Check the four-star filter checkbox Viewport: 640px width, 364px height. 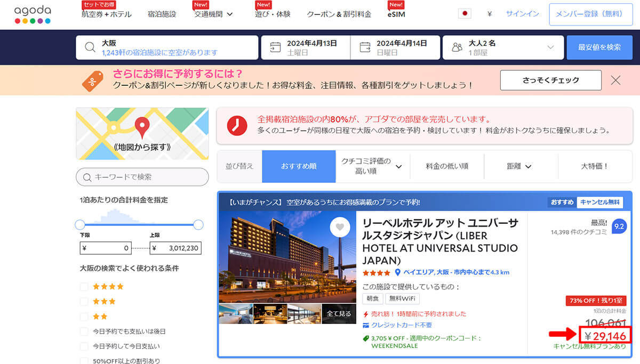(84, 287)
